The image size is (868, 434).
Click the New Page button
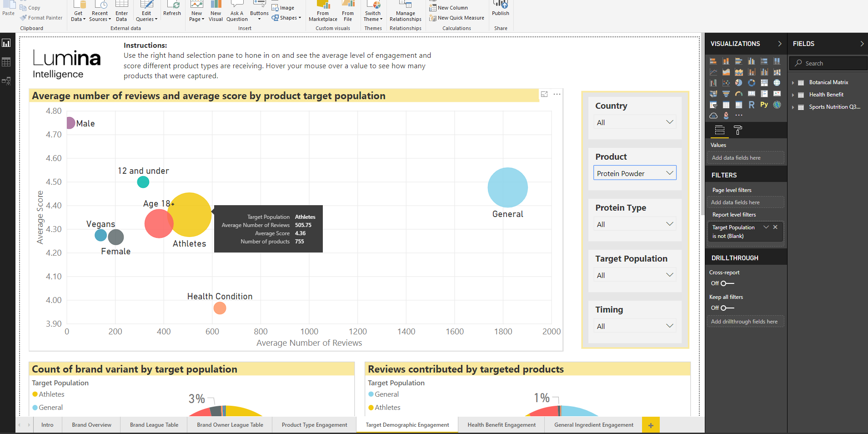point(196,10)
